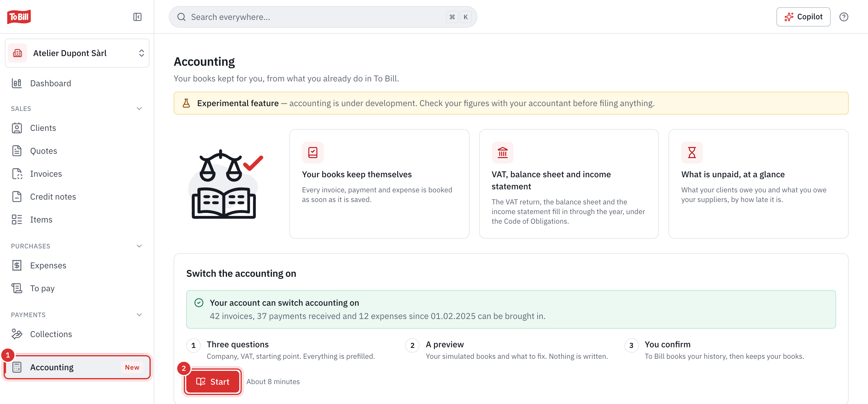Click the hourglass icon on unpaid card
The width and height of the screenshot is (868, 404).
[692, 152]
